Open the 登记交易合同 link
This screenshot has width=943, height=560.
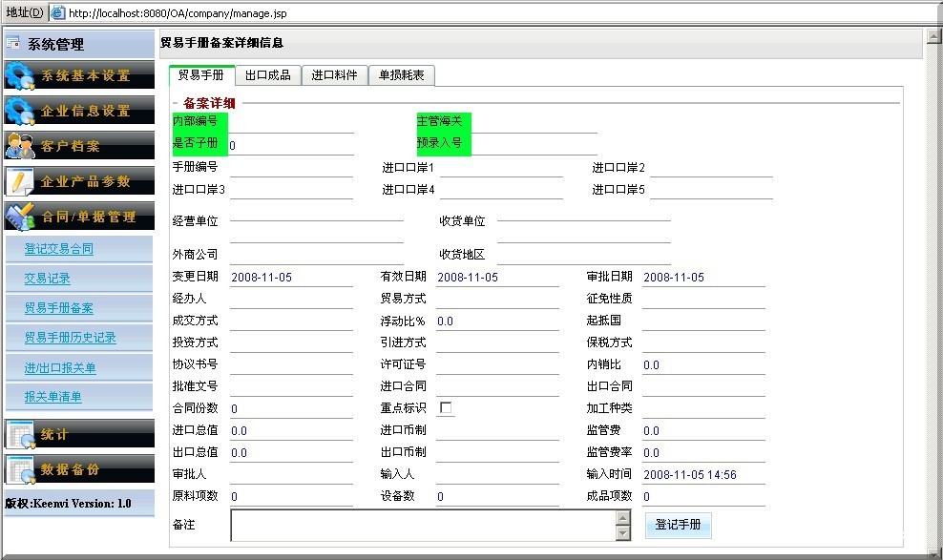(59, 249)
